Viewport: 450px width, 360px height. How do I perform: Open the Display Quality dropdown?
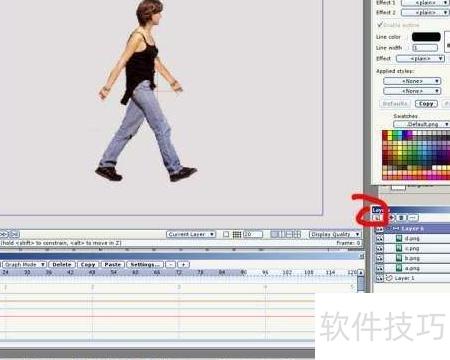pos(335,234)
